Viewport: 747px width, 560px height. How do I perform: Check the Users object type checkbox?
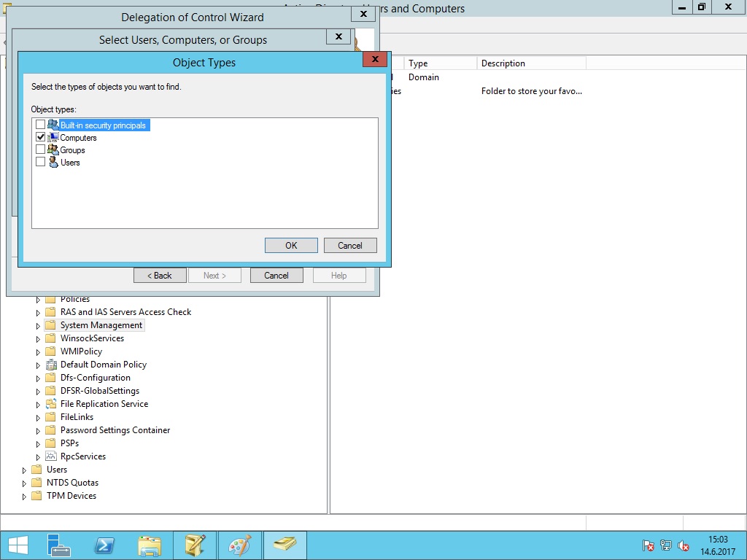(x=41, y=162)
